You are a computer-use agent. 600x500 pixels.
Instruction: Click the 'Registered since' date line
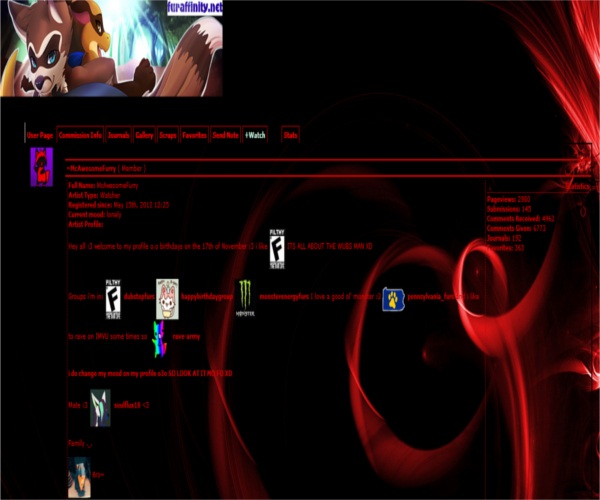click(119, 205)
